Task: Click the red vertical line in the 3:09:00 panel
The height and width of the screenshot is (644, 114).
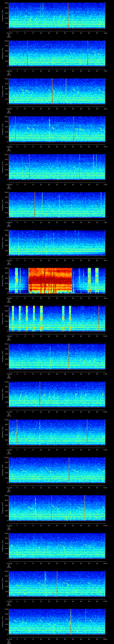Action: click(99, 318)
